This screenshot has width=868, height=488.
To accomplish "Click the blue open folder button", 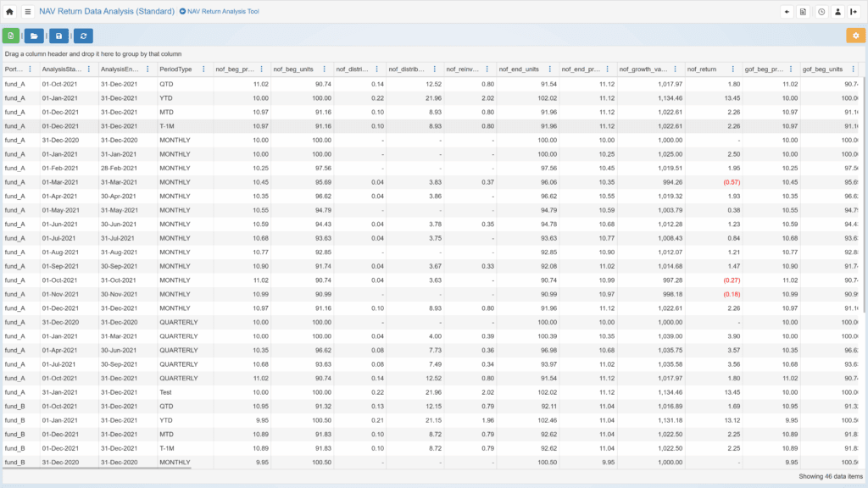I will click(x=34, y=36).
